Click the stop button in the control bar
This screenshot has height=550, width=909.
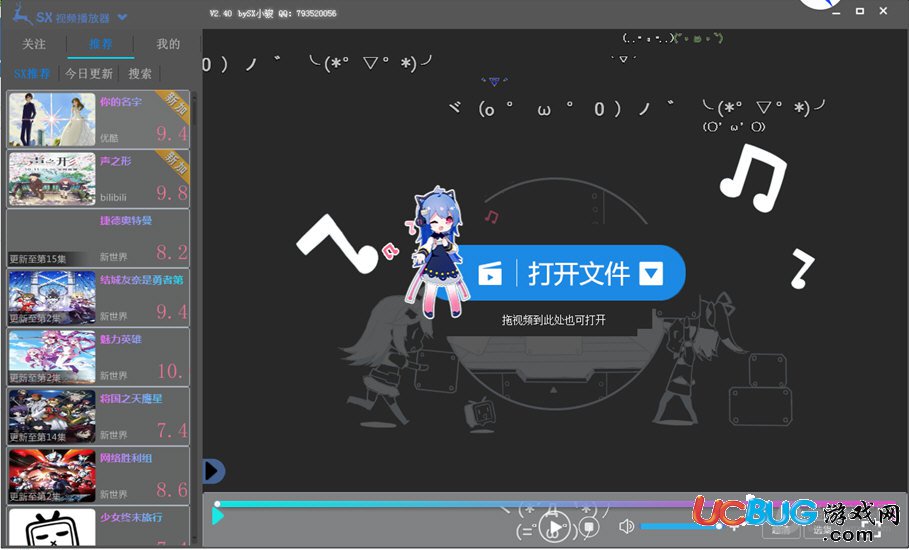(588, 527)
